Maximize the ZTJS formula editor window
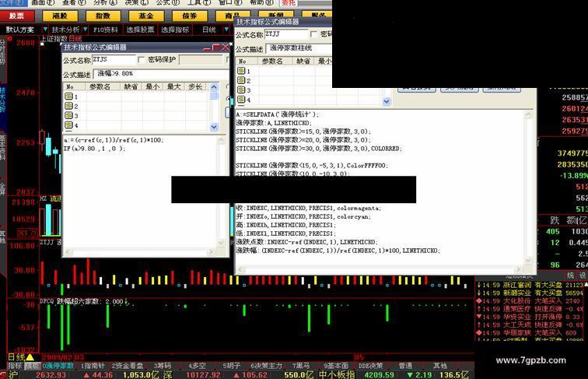The height and width of the screenshot is (379, 588). tap(216, 47)
